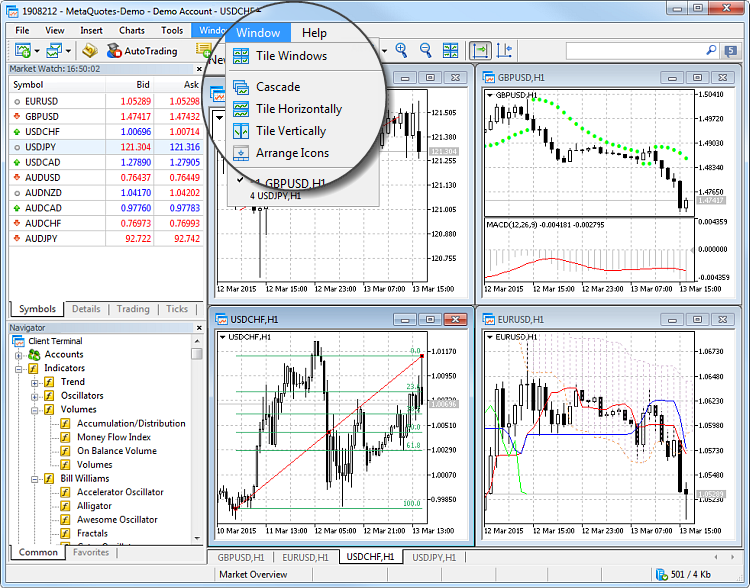Viewport: 750px width, 588px height.
Task: Open the GBPUSD,H1 chart triangle menu
Action: pyautogui.click(x=490, y=95)
